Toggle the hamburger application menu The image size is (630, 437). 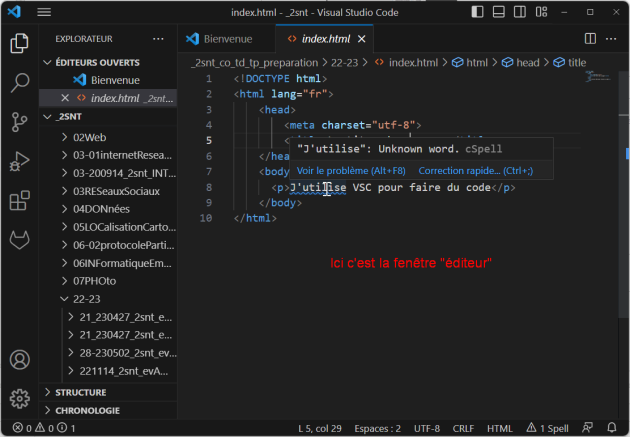coord(44,11)
